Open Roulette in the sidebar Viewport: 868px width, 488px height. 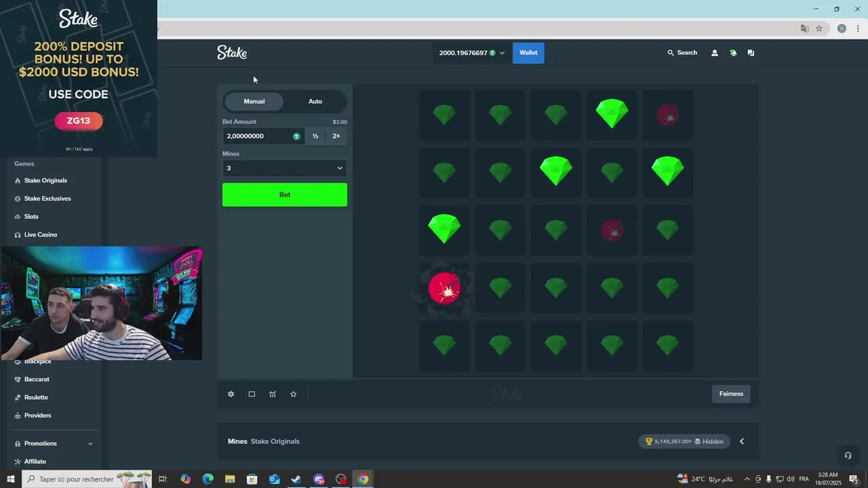point(36,397)
